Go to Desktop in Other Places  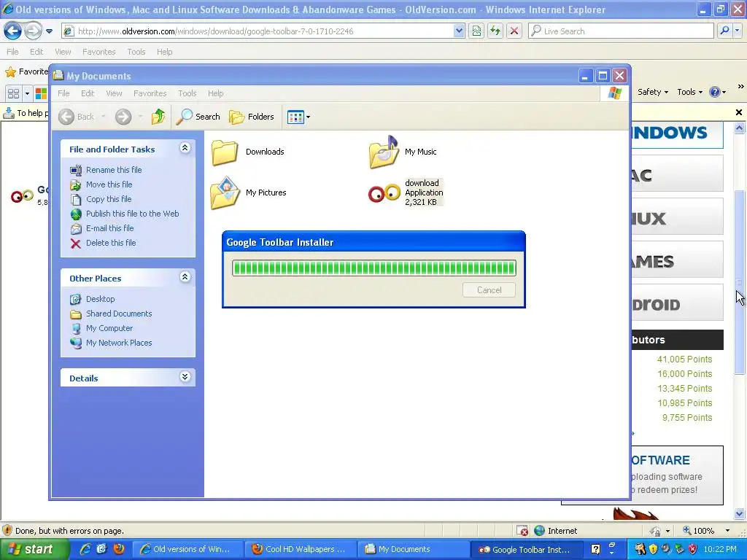coord(100,299)
